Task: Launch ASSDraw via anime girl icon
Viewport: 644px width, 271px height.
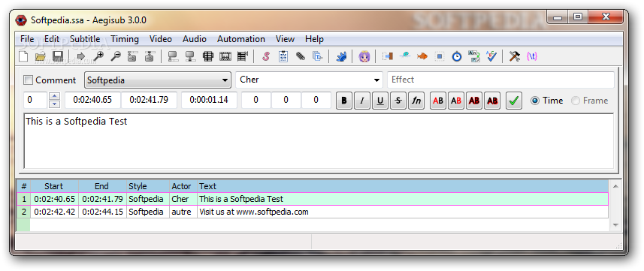Action: click(364, 56)
